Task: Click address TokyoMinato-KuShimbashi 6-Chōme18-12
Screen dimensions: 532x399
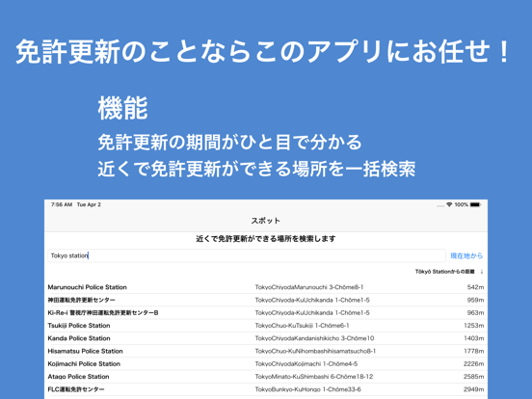Action: click(314, 377)
